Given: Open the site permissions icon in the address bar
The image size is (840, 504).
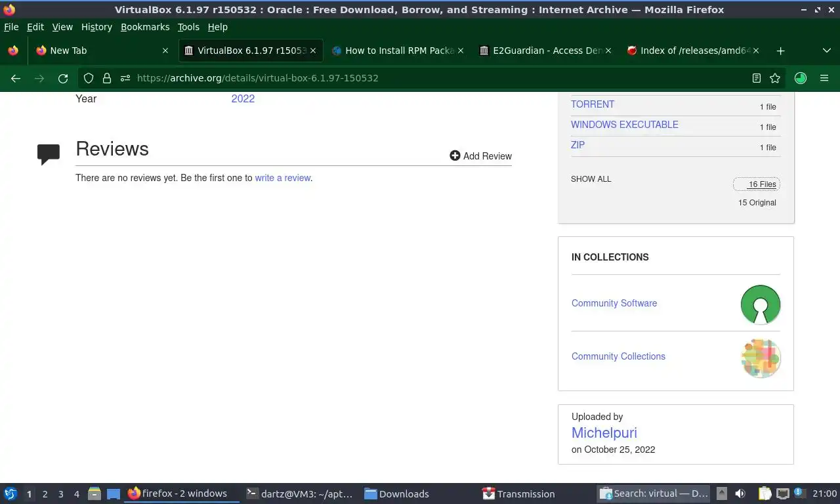Looking at the screenshot, I should point(125,78).
